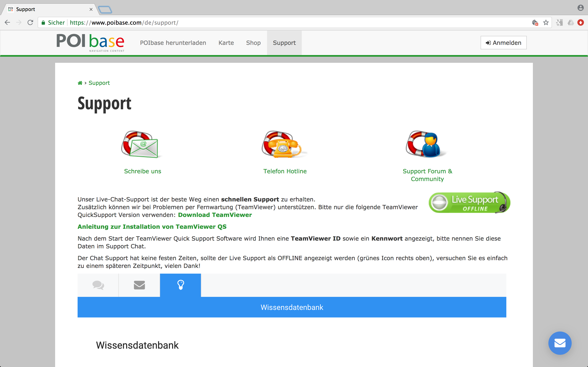This screenshot has height=367, width=588.
Task: Bookmark this page with the star icon
Action: [546, 23]
